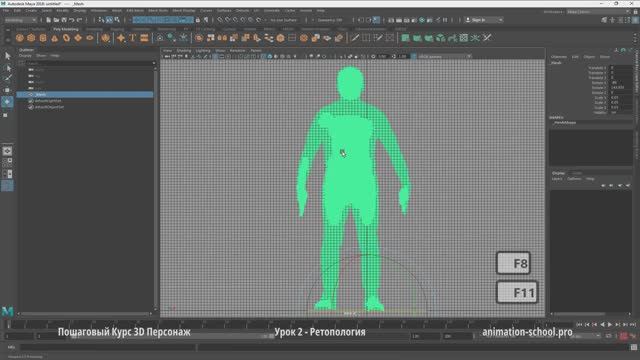Toggle Snap to Points in status line
Image resolution: width=640 pixels, height=360 pixels.
click(236, 20)
